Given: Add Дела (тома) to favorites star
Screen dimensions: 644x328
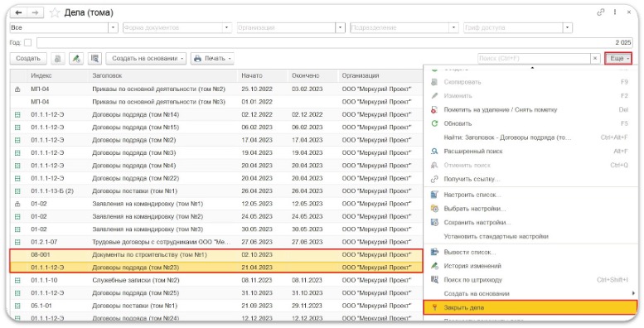Looking at the screenshot, I should [x=55, y=12].
